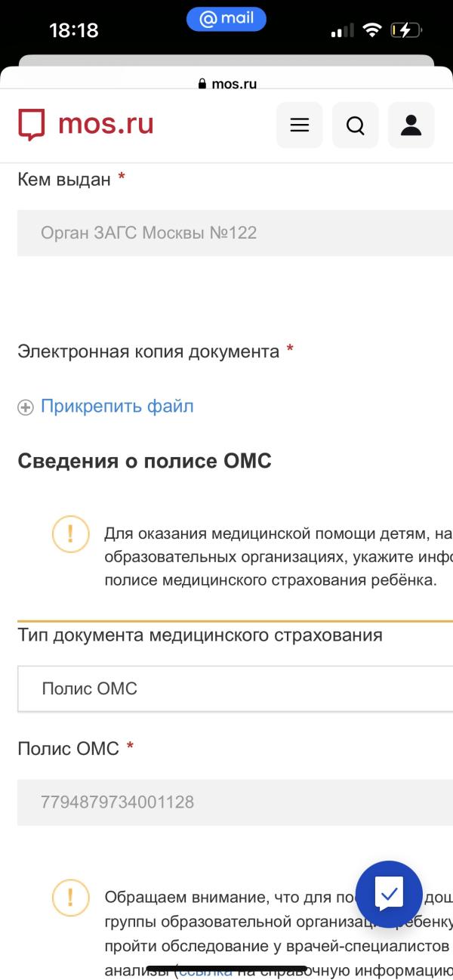Open Тип документа медицинского страхования dropdown
453x980 pixels.
coord(235,688)
